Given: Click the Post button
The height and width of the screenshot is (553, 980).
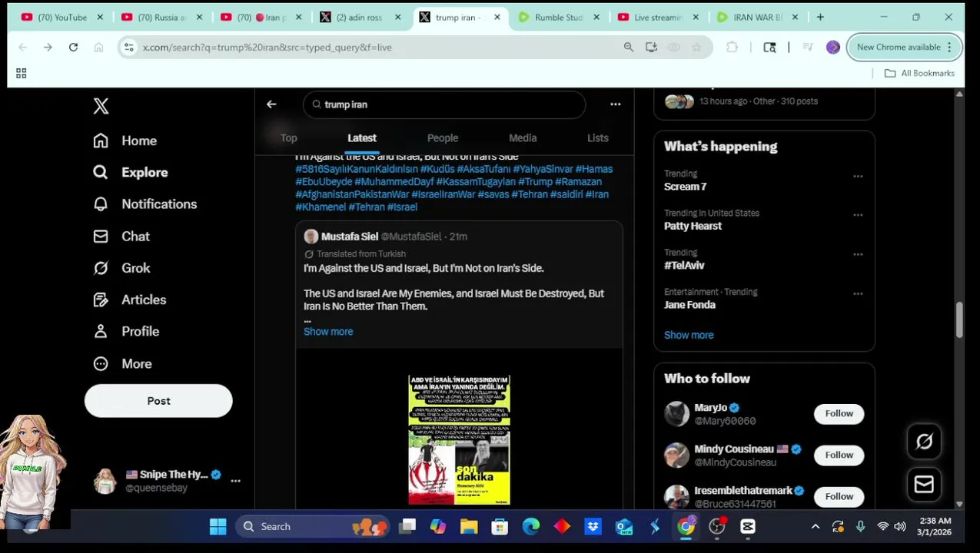Looking at the screenshot, I should point(158,401).
